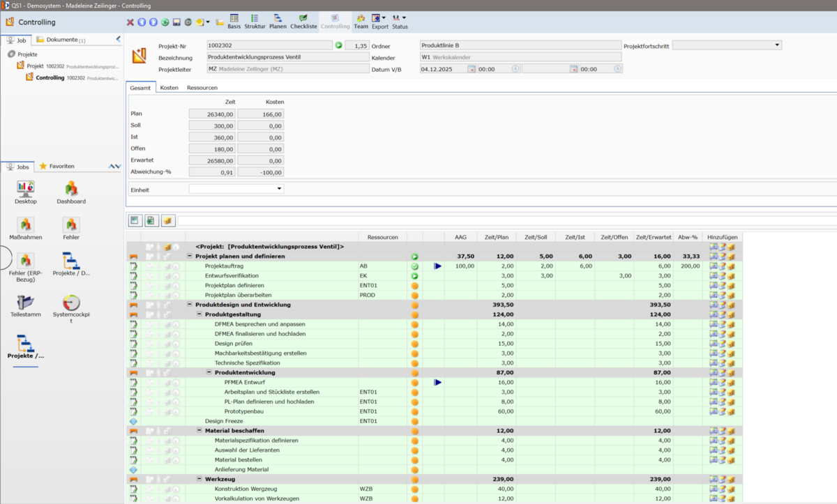This screenshot has height=504, width=837.
Task: Click the Ressourcen column header
Action: (x=382, y=237)
